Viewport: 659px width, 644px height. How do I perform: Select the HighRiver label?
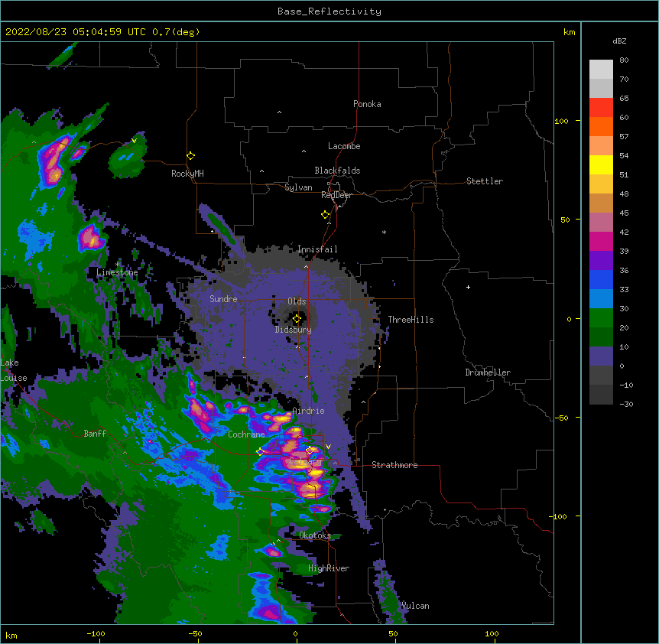click(329, 568)
